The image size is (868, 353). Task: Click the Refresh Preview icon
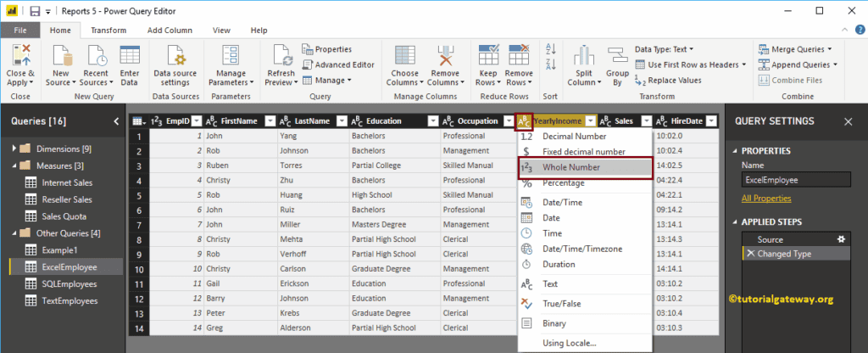click(x=282, y=55)
